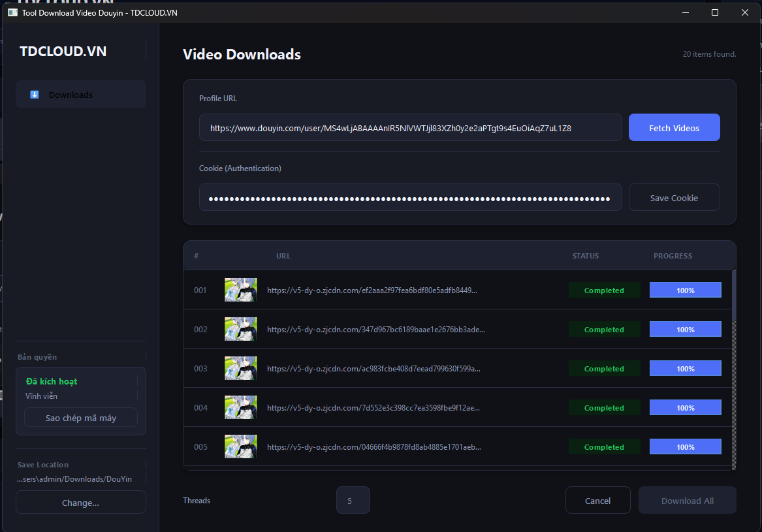Click the Threads value box
Screen dimensions: 762x532
353,500
